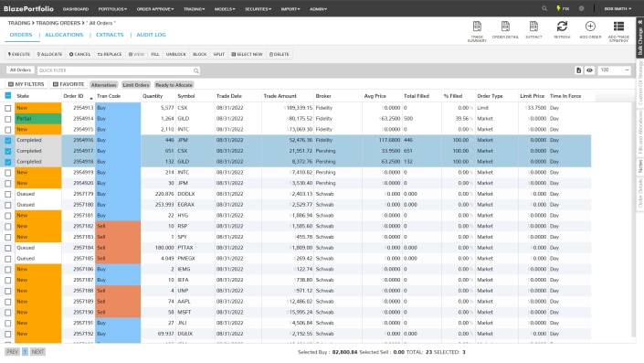Click the export file icon beside eye

(x=578, y=70)
